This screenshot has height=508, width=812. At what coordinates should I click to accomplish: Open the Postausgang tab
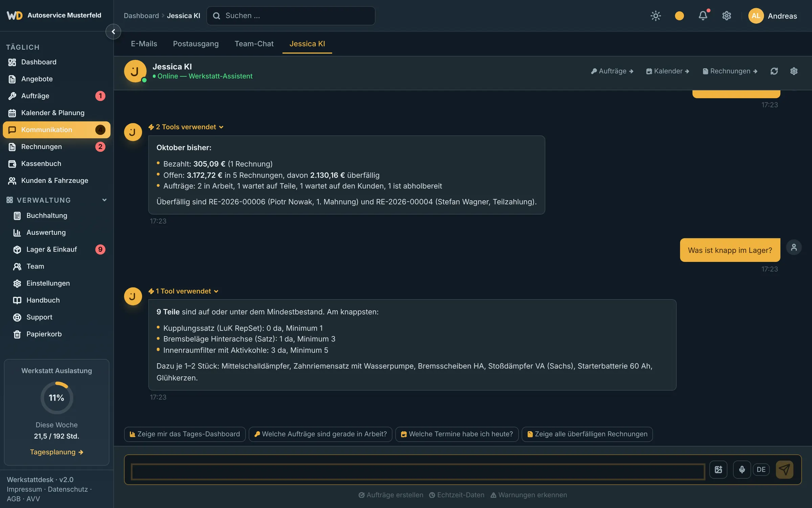coord(196,44)
